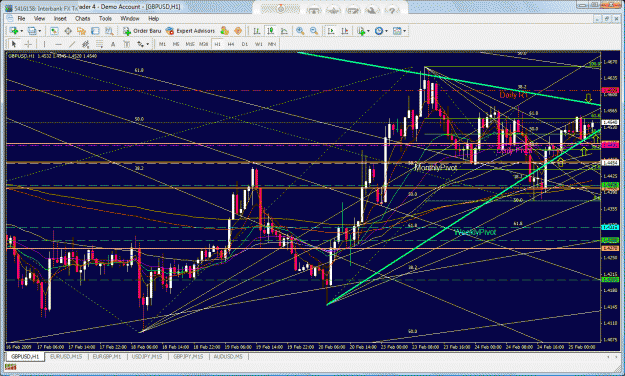625x376 pixels.
Task: Set timeframe to W1
Action: [x=258, y=44]
